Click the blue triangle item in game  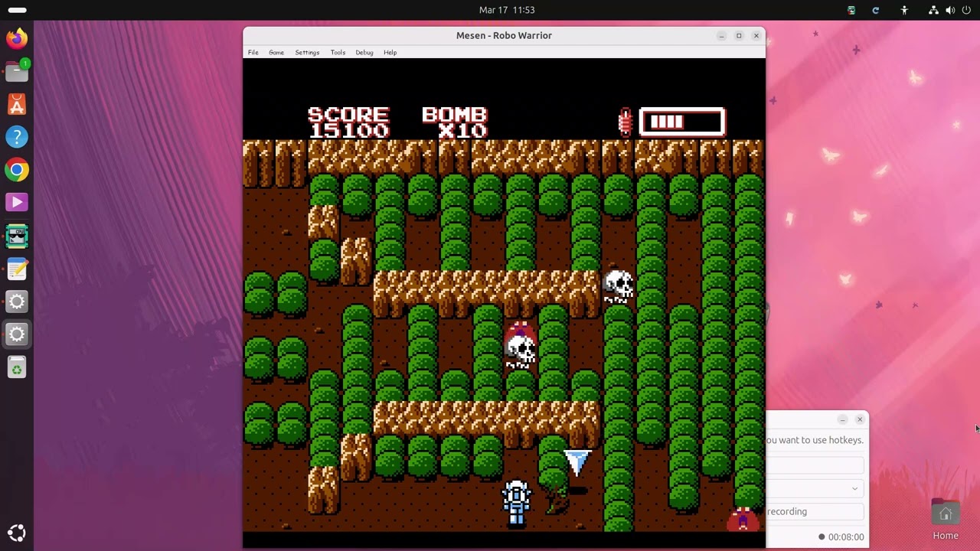577,461
